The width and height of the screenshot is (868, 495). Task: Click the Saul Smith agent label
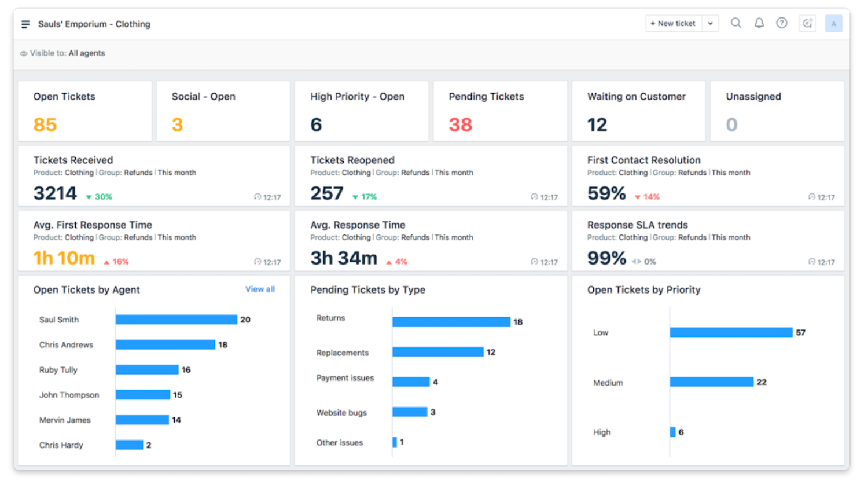[59, 320]
